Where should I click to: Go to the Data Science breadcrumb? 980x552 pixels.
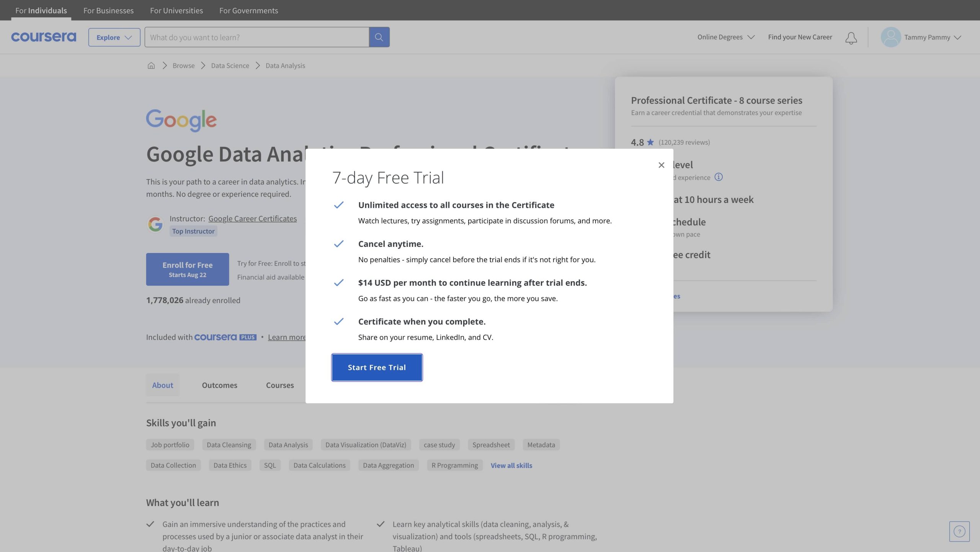pyautogui.click(x=230, y=65)
